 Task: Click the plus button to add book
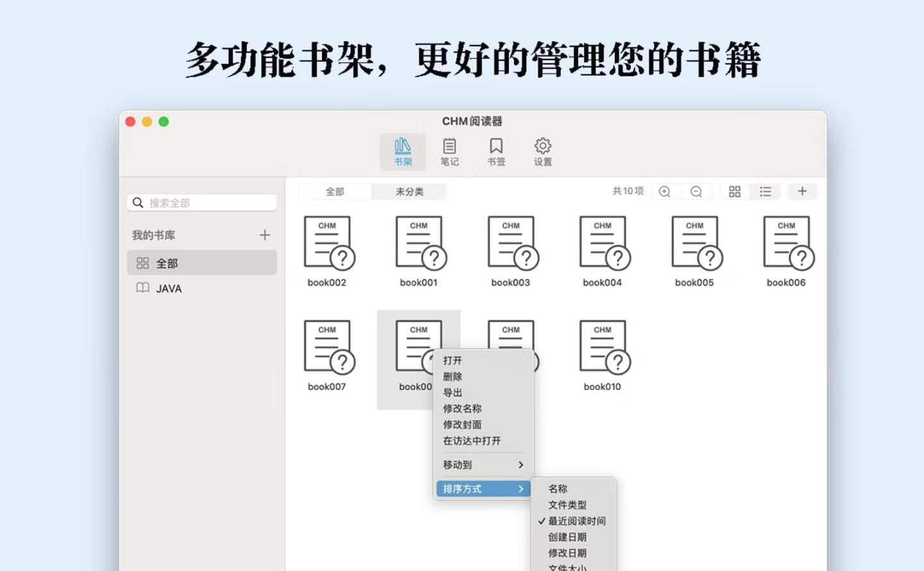(x=802, y=191)
